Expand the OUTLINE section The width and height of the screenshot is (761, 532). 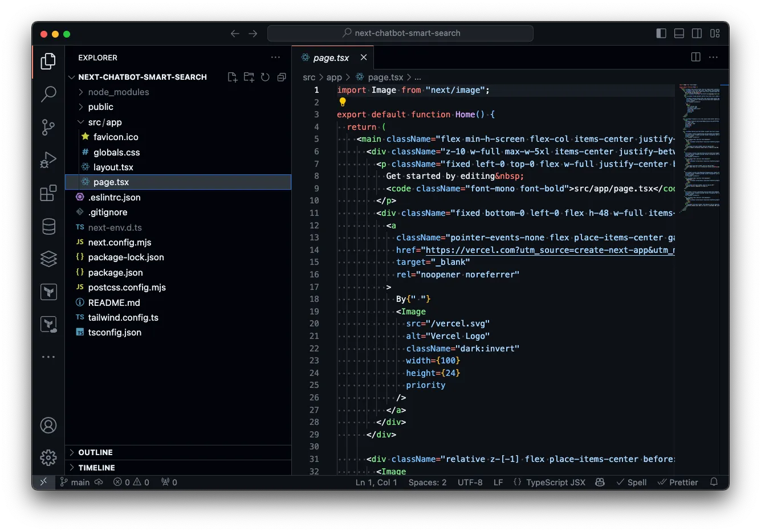coord(178,452)
